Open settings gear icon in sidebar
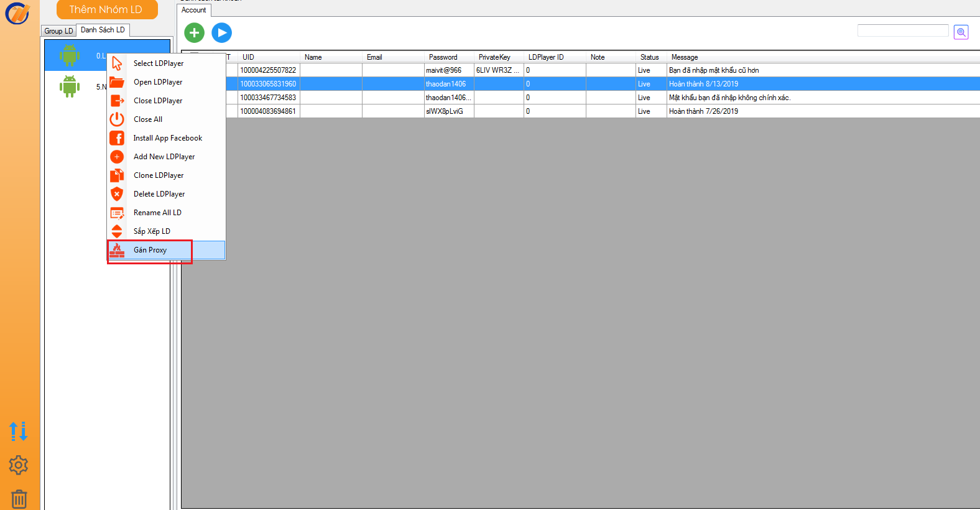The width and height of the screenshot is (980, 510). (19, 465)
